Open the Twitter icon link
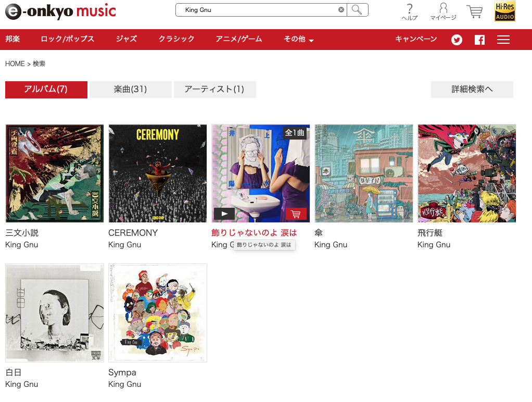This screenshot has width=532, height=402. [457, 40]
